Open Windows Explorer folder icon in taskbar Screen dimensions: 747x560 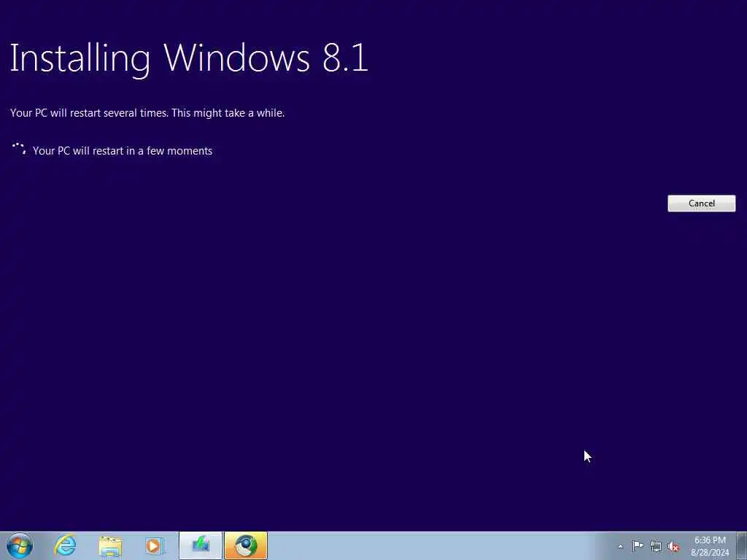point(111,545)
